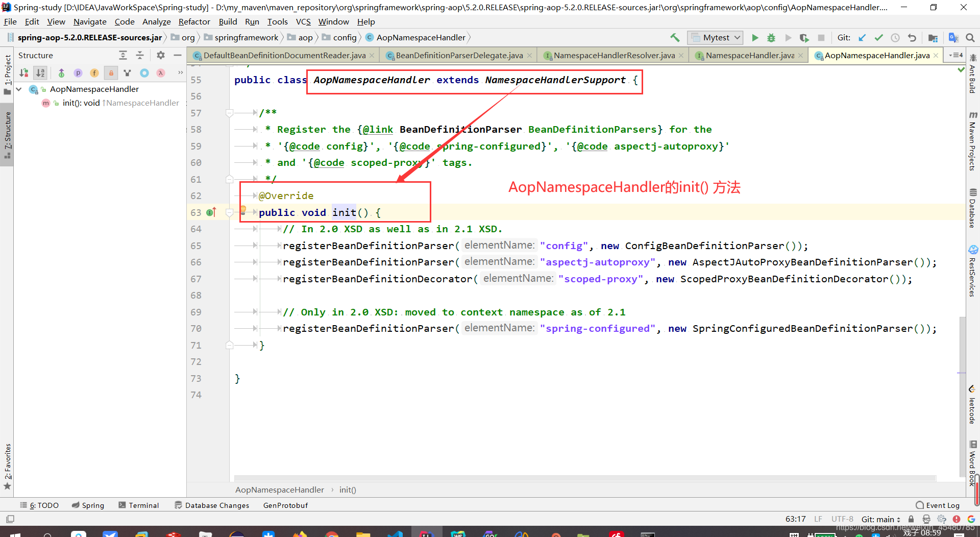Image resolution: width=980 pixels, height=537 pixels.
Task: Open Search Everywhere magnifier
Action: tap(970, 37)
